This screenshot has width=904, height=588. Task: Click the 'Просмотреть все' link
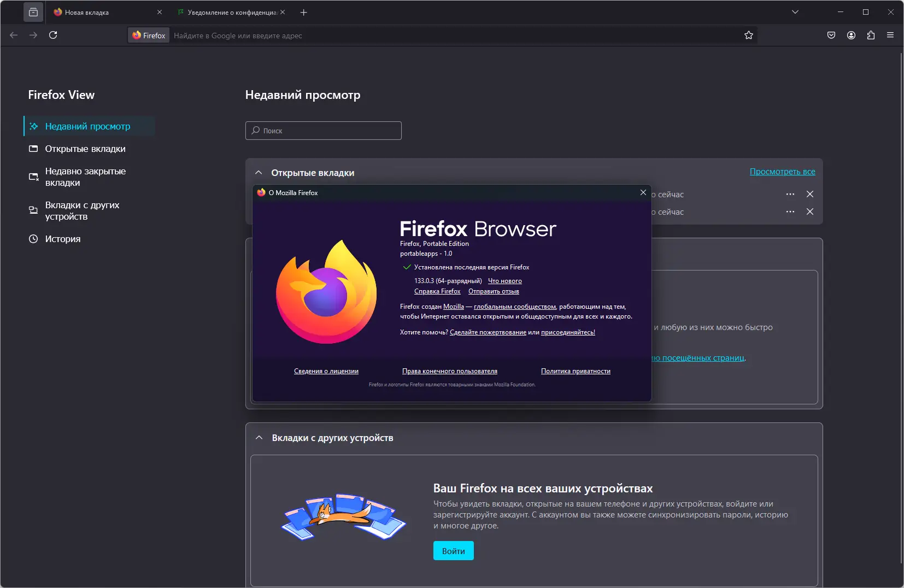[782, 172]
